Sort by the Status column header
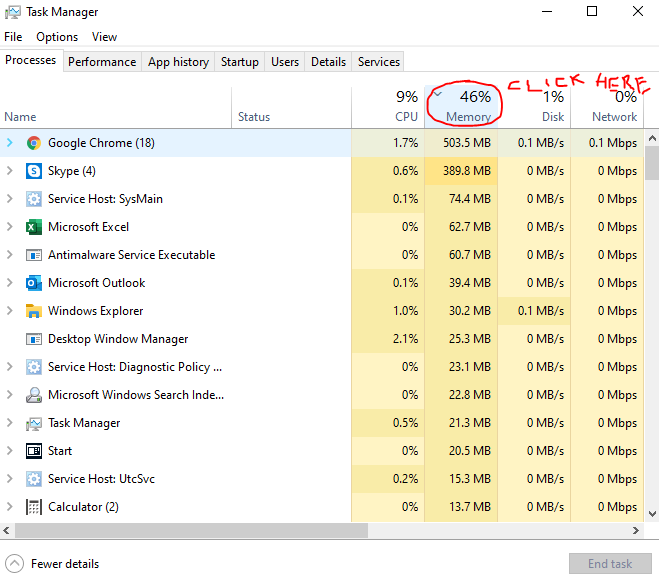This screenshot has width=659, height=585. click(x=292, y=107)
